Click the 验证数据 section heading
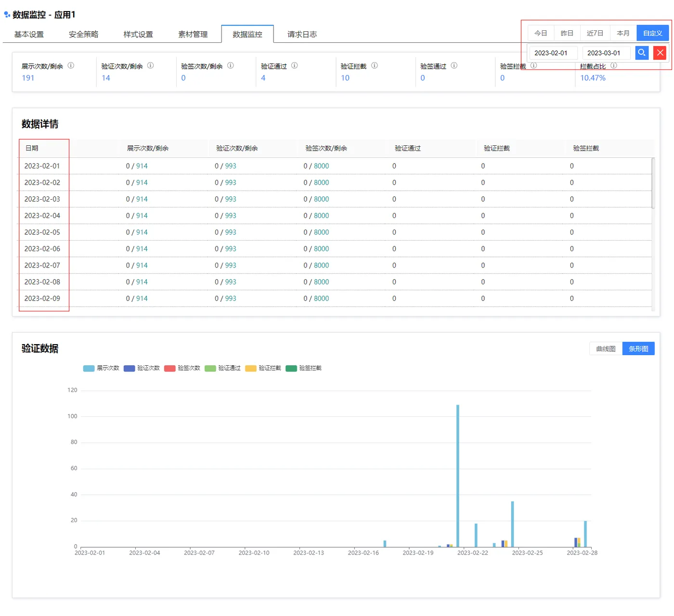Viewport: 674px width, 616px height. (40, 348)
